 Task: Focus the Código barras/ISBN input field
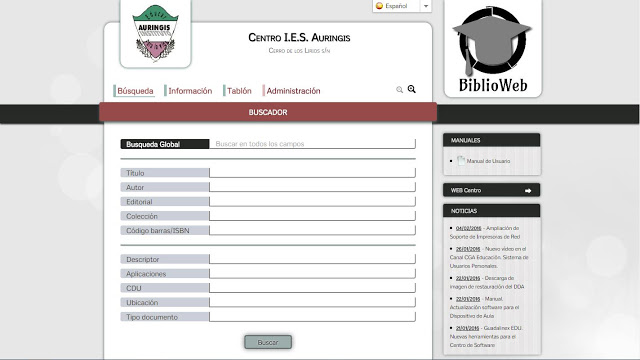(x=312, y=230)
